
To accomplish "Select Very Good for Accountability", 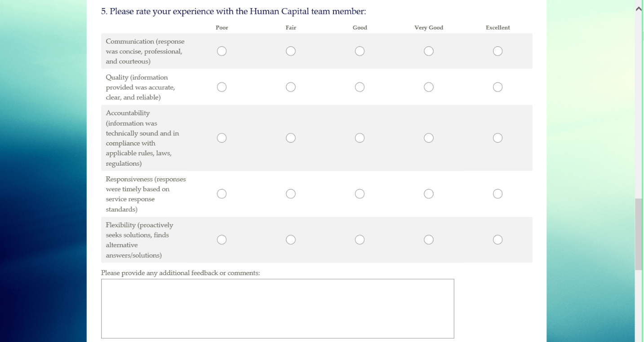I will 429,138.
